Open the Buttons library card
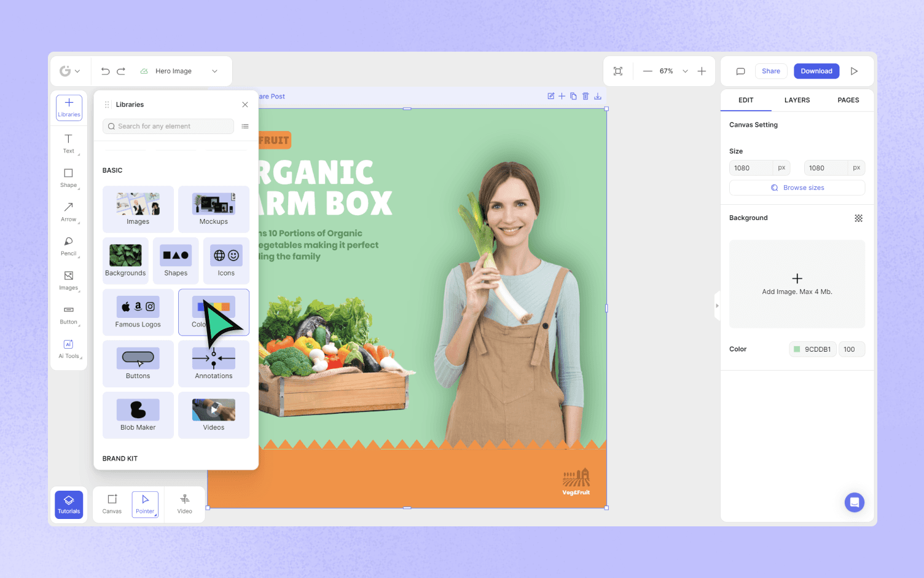Screen dimensions: 924x578 [x=138, y=364]
